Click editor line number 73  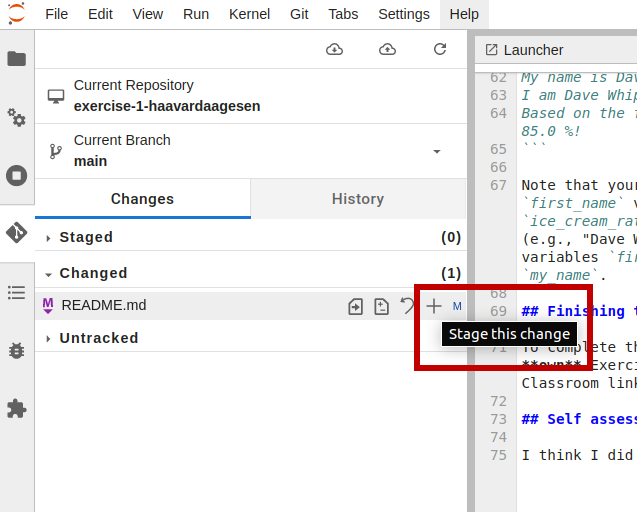(498, 419)
